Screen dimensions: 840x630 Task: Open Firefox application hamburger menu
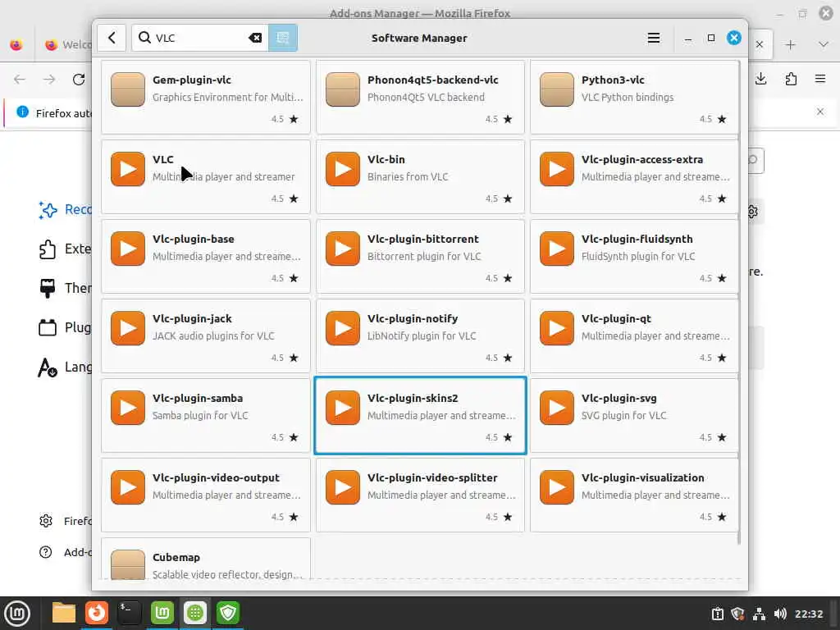click(820, 80)
